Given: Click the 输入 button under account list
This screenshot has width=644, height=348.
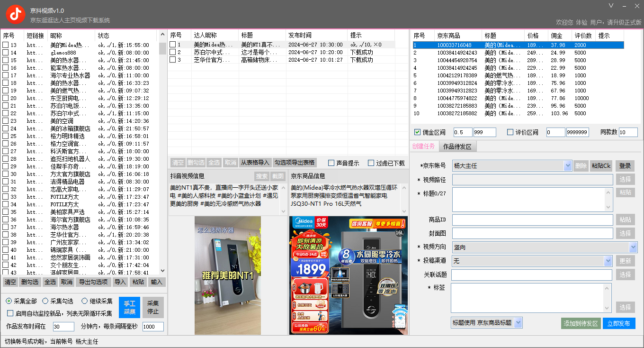Looking at the screenshot, I should (156, 282).
